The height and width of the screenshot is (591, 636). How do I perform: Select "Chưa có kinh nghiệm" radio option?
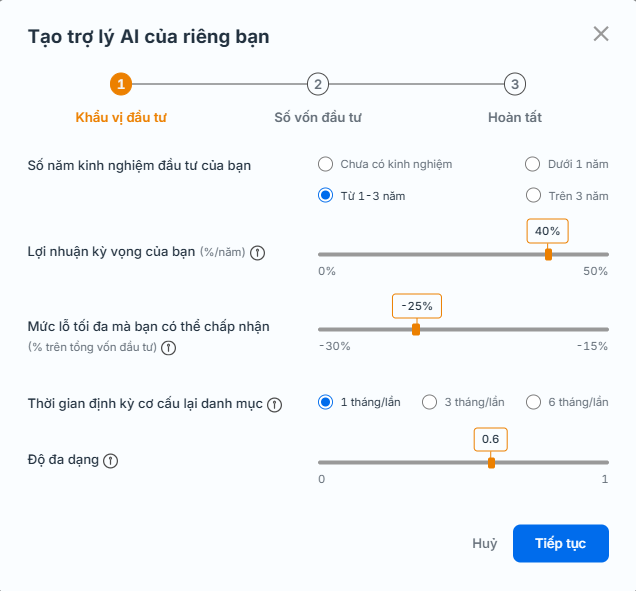pos(325,164)
